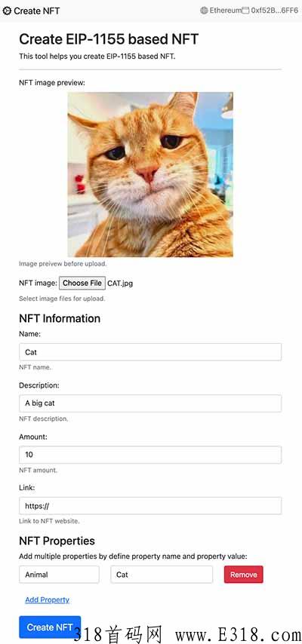Click the Description field with A big cat
Viewport: 302px width, 644px height.
click(x=150, y=403)
